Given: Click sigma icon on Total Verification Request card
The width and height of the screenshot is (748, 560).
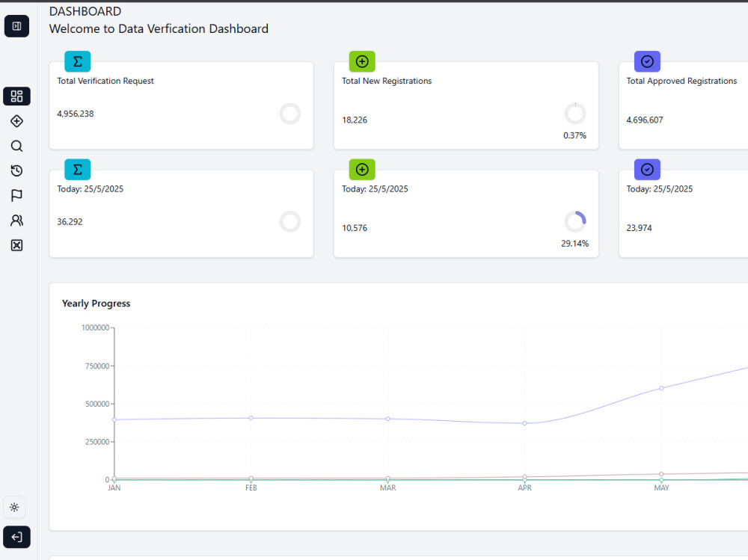Looking at the screenshot, I should [77, 61].
